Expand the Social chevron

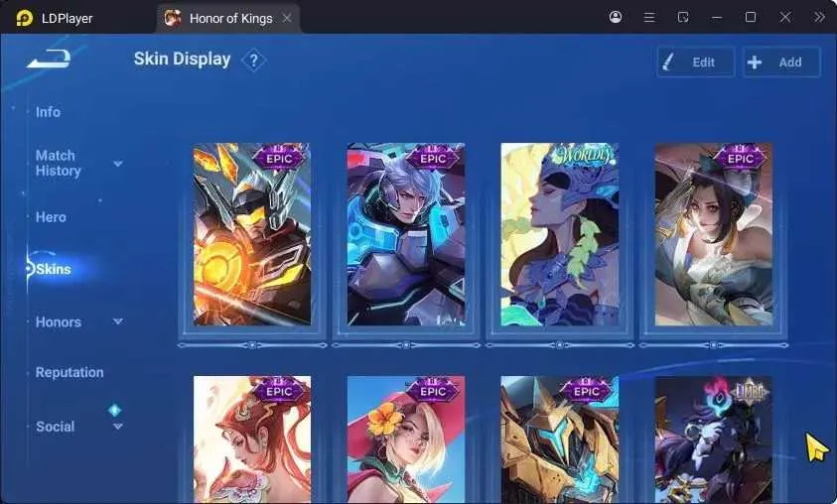(118, 427)
